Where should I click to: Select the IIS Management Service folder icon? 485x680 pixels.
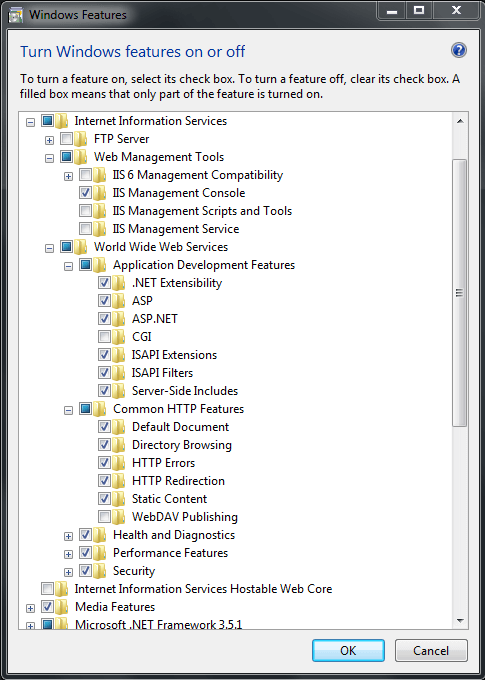pos(100,229)
